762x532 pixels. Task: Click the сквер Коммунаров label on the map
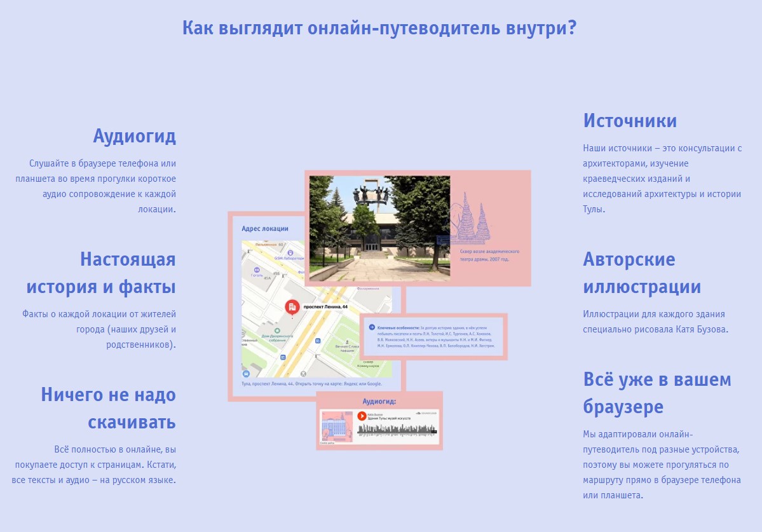coord(368,364)
